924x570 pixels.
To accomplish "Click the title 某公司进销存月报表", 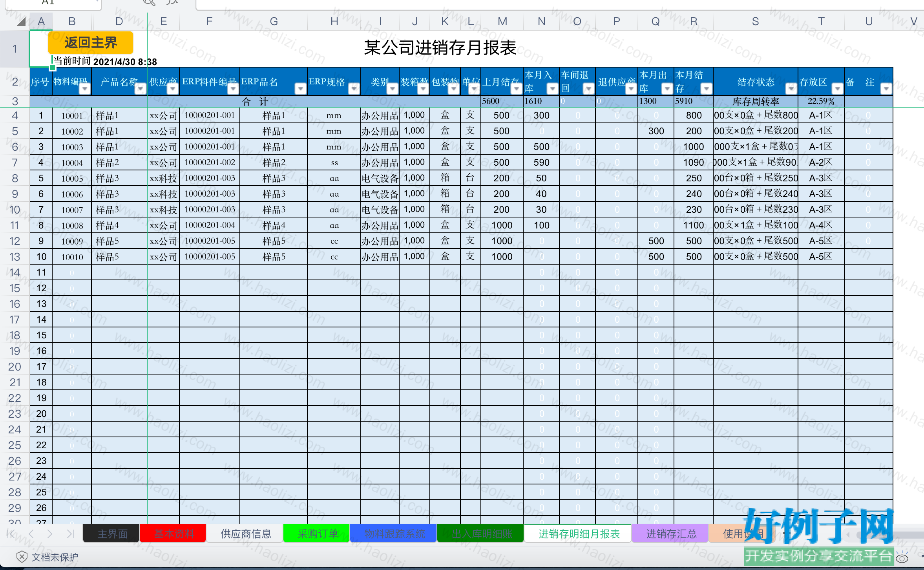I will click(x=440, y=48).
